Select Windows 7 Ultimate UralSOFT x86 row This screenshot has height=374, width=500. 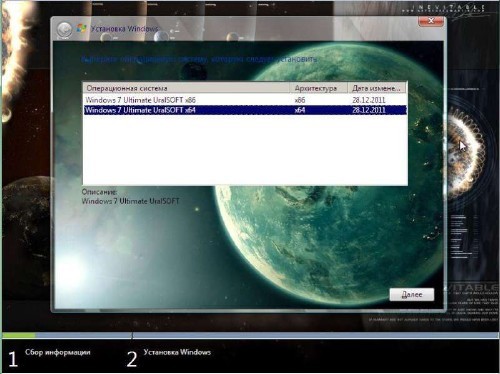tap(245, 100)
